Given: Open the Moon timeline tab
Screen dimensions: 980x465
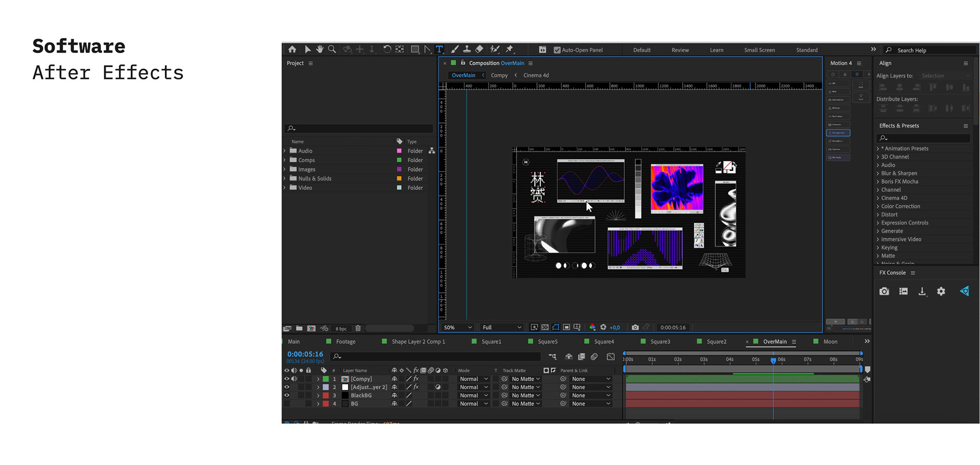Looking at the screenshot, I should [830, 341].
